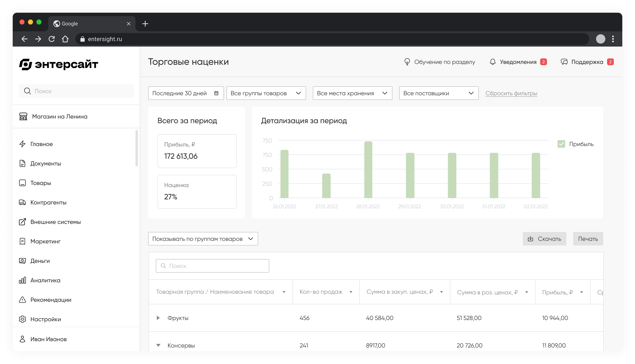Click the download icon on Скачать
This screenshot has height=364, width=635.
click(x=530, y=239)
